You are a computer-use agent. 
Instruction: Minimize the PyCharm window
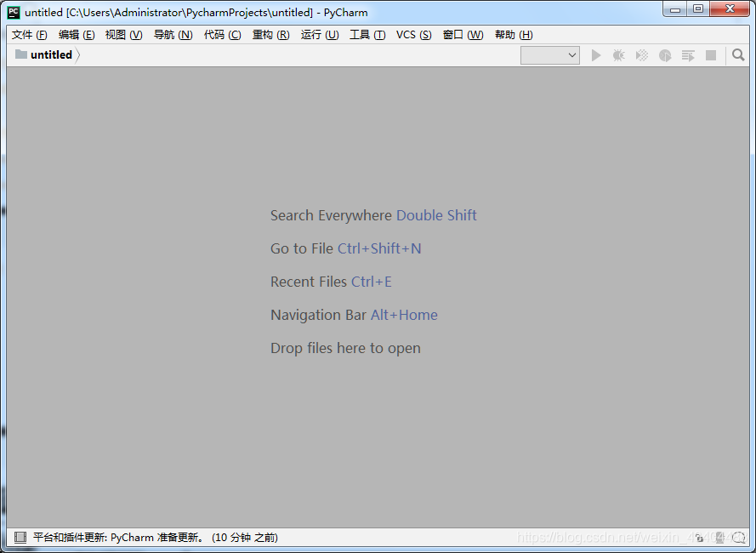(675, 9)
